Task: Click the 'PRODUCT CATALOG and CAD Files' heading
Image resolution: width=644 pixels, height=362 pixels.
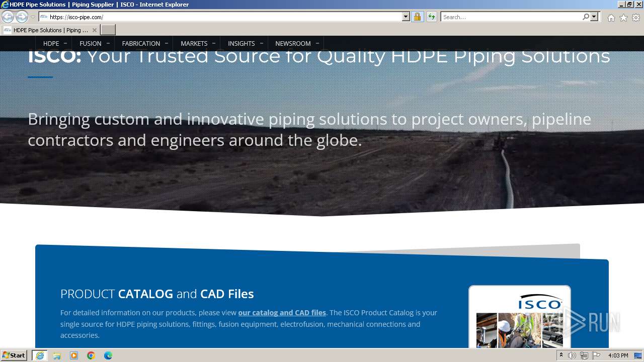Action: click(157, 294)
